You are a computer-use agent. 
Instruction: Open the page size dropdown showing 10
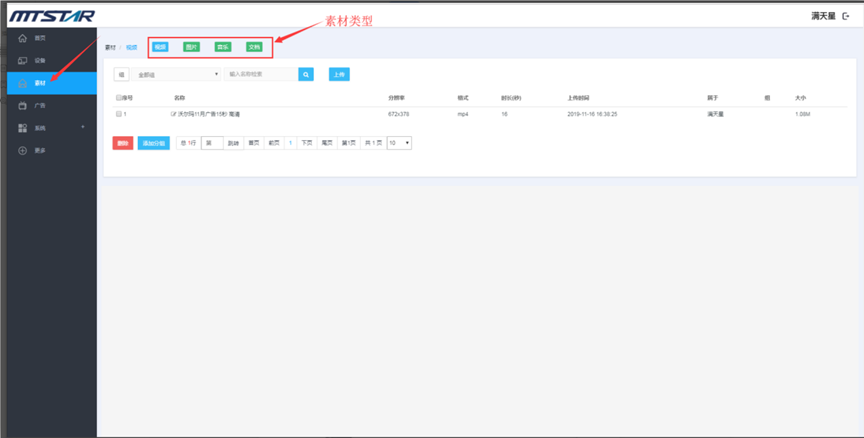pyautogui.click(x=399, y=143)
